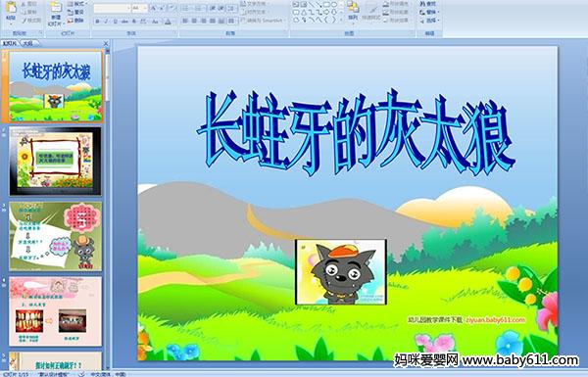
Task: Click the Clear Formatting icon
Action: coord(171,8)
